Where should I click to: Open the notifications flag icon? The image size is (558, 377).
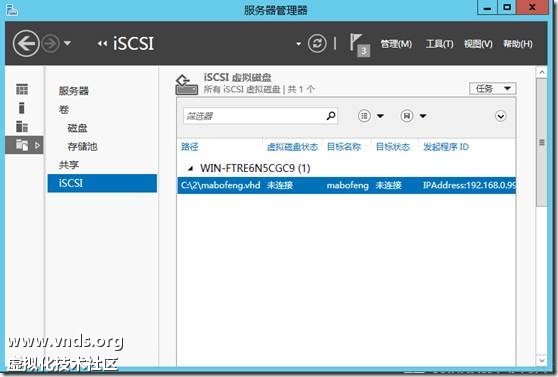(359, 45)
